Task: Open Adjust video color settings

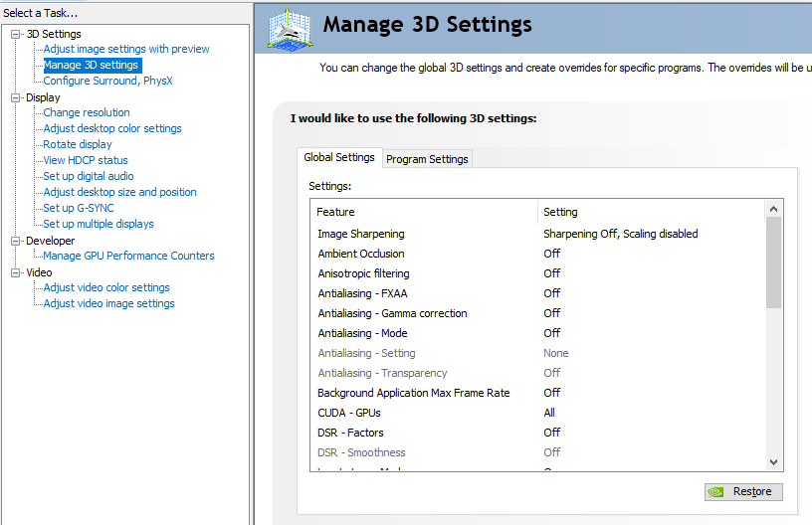Action: (x=106, y=287)
